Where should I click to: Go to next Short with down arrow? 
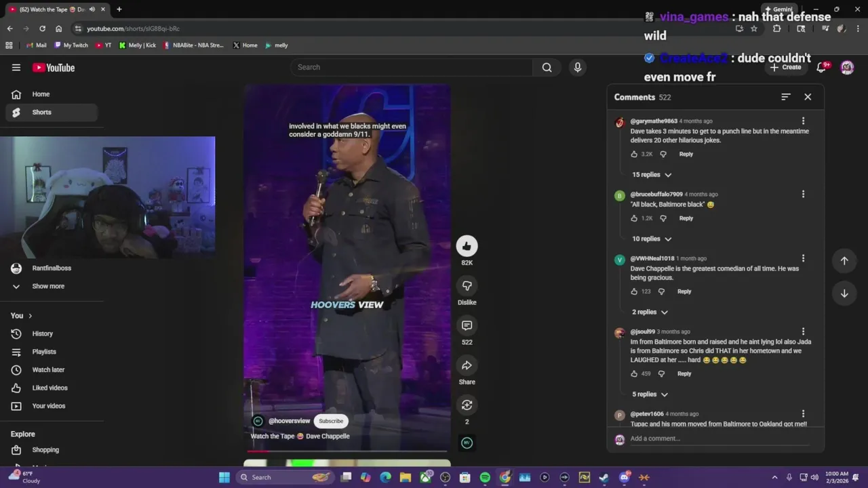844,293
